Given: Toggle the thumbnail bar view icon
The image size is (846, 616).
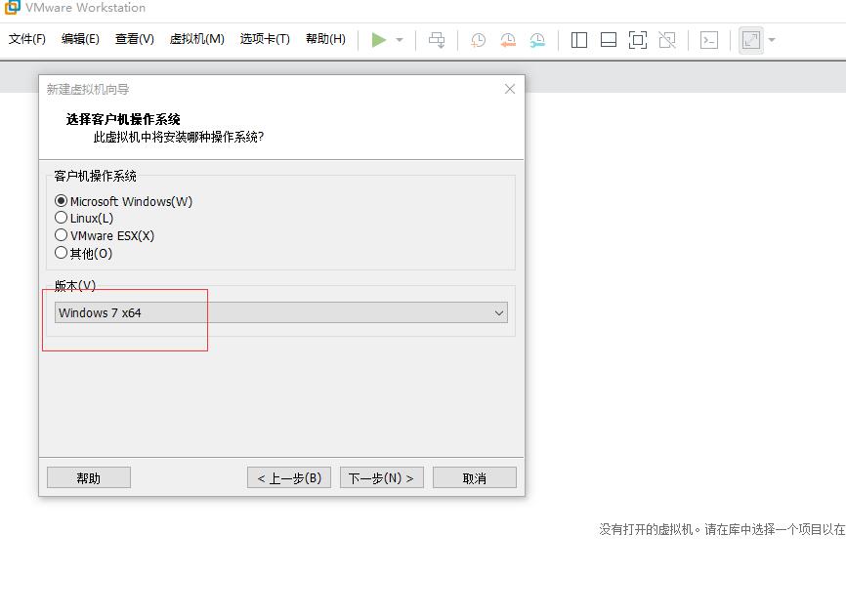Looking at the screenshot, I should pyautogui.click(x=608, y=40).
